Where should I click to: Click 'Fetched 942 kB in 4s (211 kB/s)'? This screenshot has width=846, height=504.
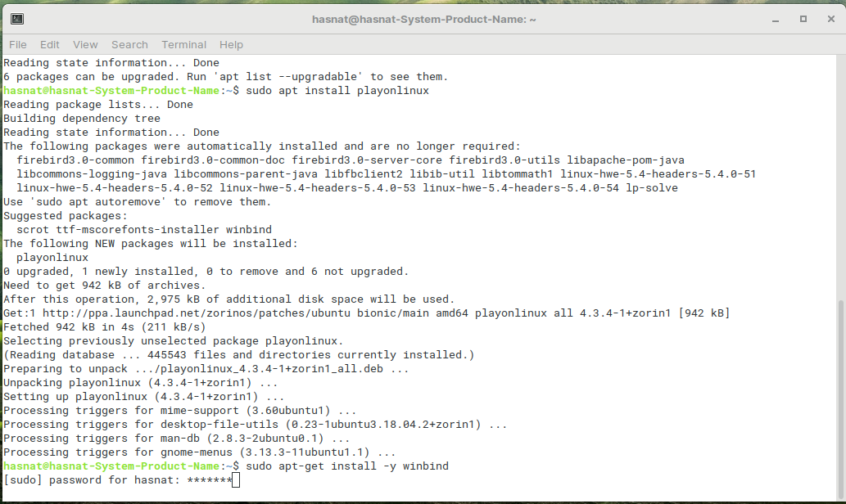point(105,327)
